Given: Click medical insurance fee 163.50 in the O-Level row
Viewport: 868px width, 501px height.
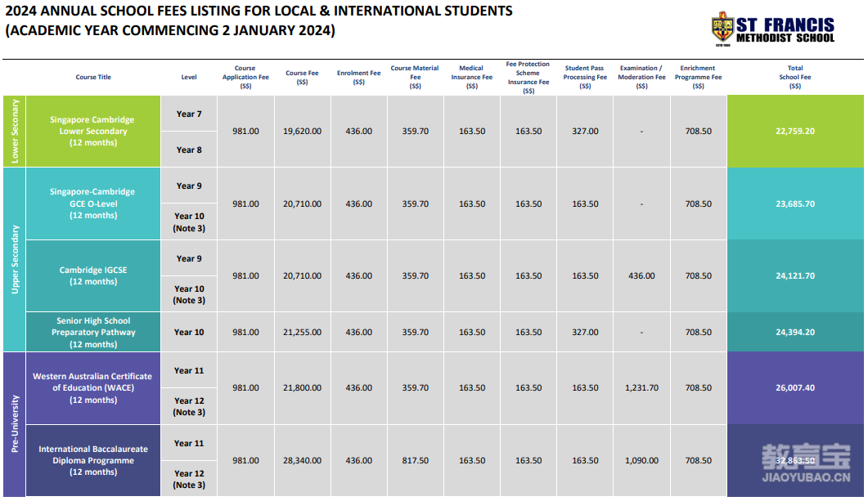Looking at the screenshot, I should pos(472,204).
